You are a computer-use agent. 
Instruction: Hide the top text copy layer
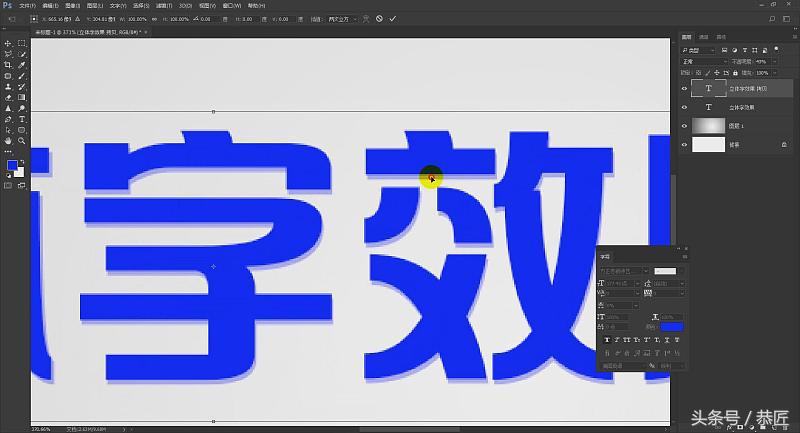click(684, 89)
